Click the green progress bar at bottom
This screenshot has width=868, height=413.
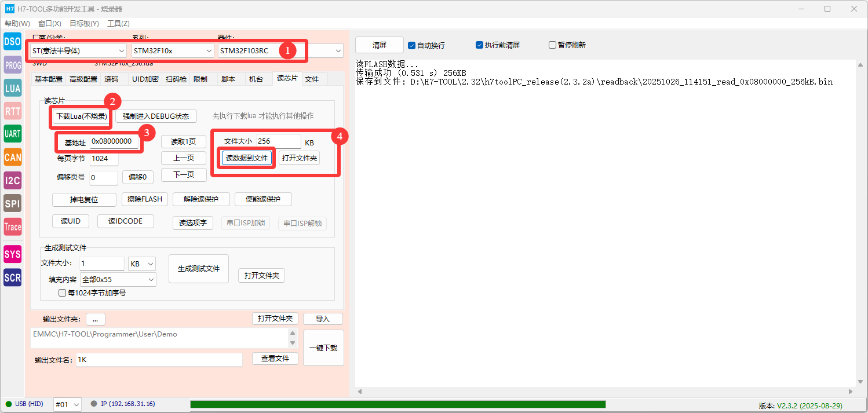click(x=397, y=404)
